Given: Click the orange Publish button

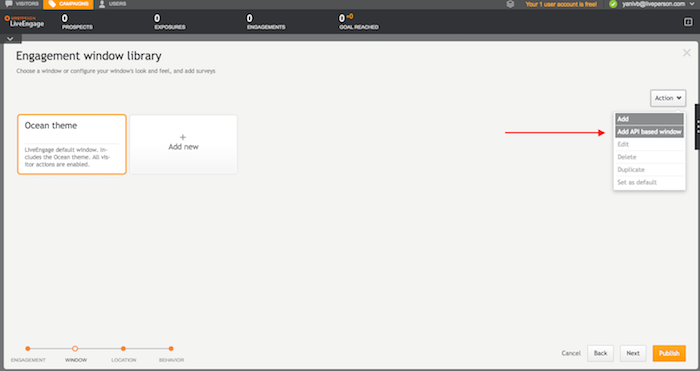Looking at the screenshot, I should coord(669,353).
